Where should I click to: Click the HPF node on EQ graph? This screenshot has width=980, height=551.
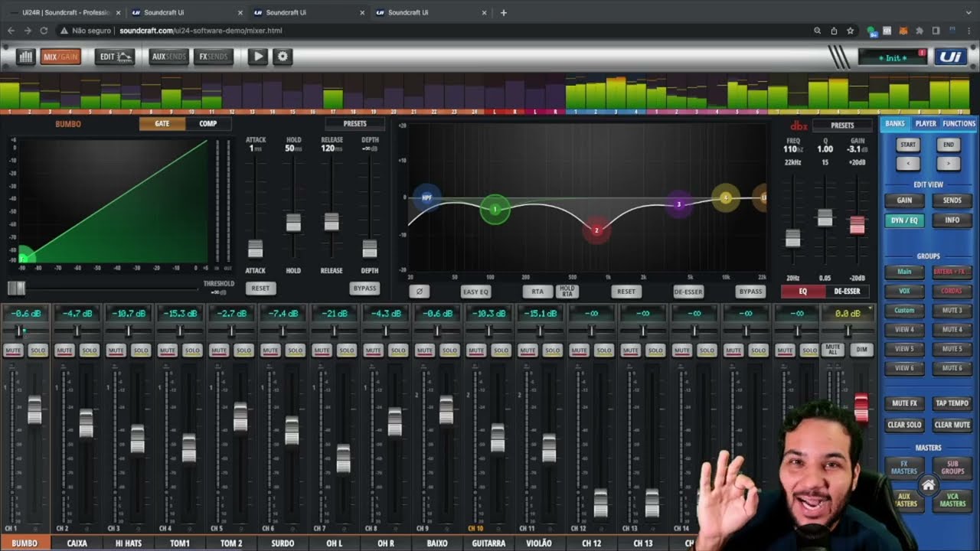426,197
